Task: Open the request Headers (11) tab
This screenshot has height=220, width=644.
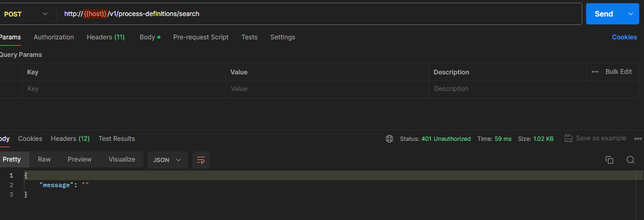Action: (x=106, y=37)
